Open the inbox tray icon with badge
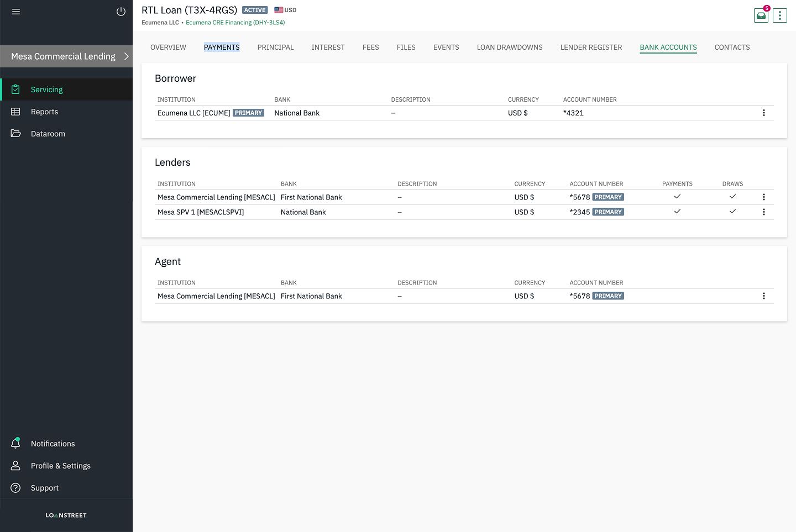Viewport: 796px width, 532px height. point(761,15)
